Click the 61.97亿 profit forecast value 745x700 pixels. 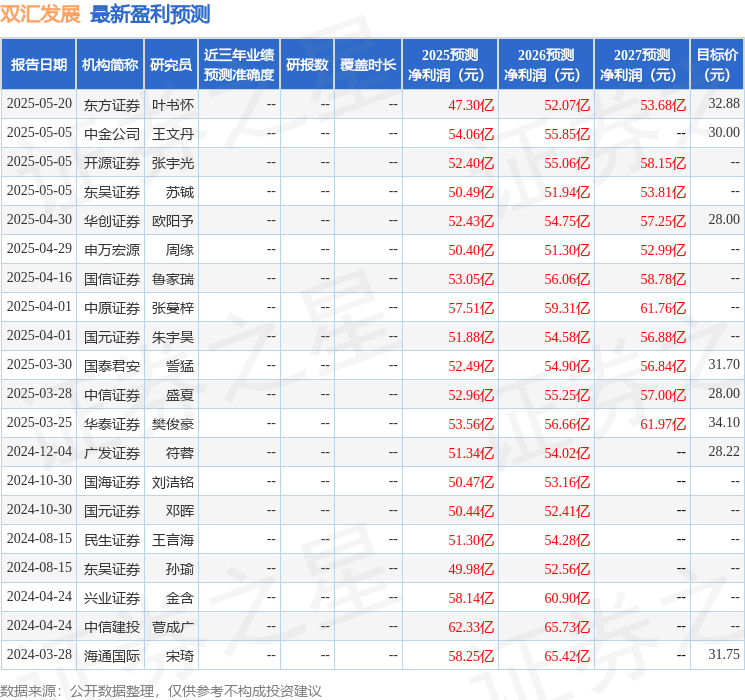click(x=663, y=424)
